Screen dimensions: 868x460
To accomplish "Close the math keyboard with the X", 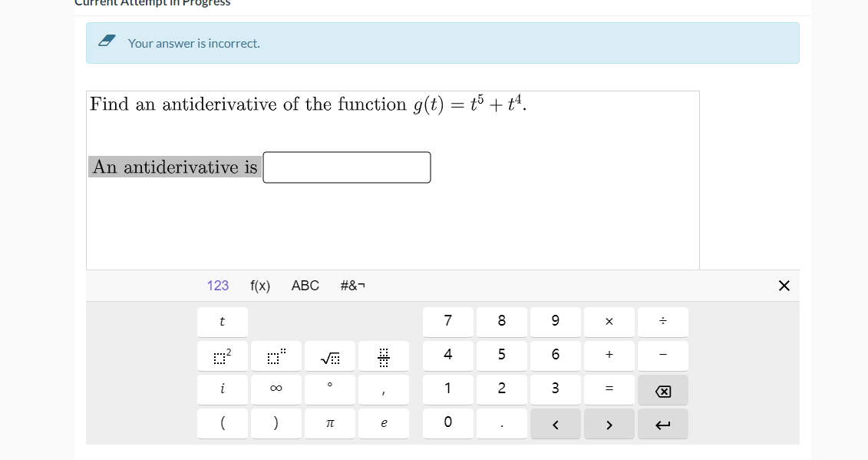I will tap(784, 286).
